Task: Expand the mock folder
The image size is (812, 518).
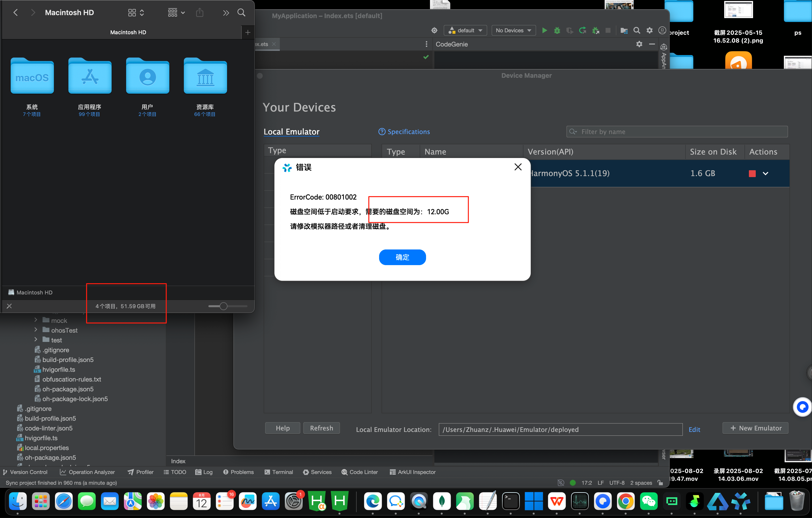Action: coord(36,320)
